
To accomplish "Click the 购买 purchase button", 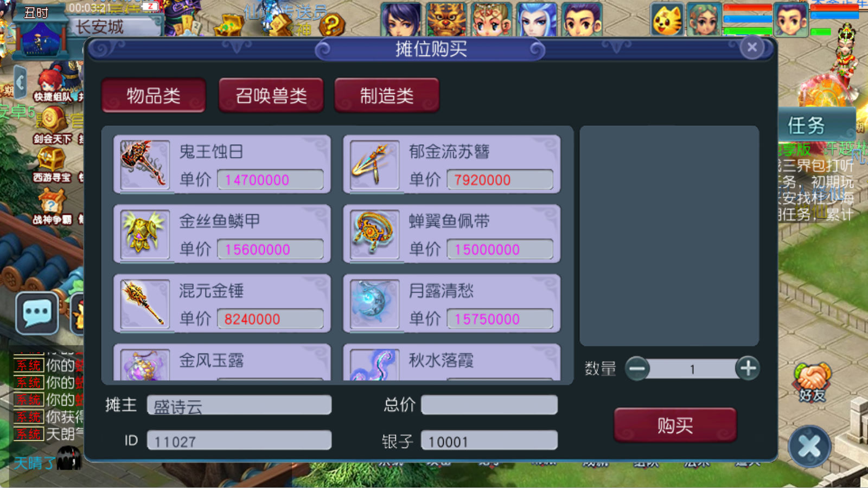I will [x=675, y=425].
